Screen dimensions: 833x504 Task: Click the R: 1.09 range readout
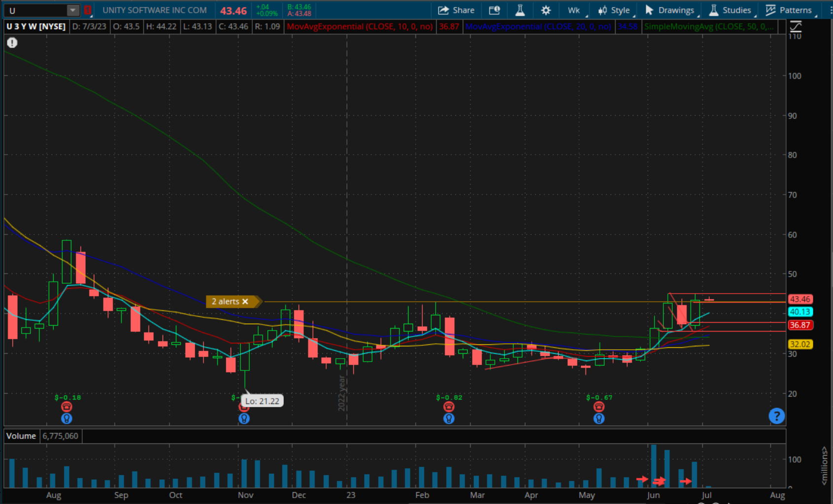(x=267, y=26)
